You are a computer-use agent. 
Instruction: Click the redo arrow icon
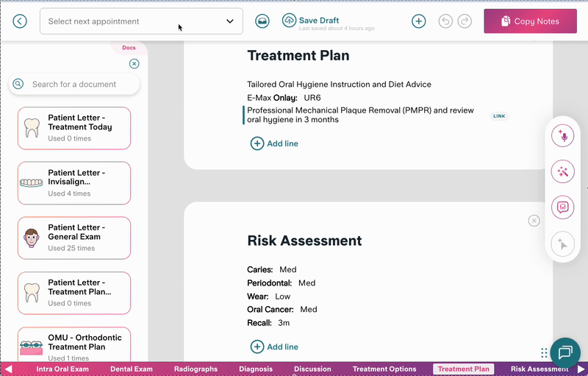point(464,21)
